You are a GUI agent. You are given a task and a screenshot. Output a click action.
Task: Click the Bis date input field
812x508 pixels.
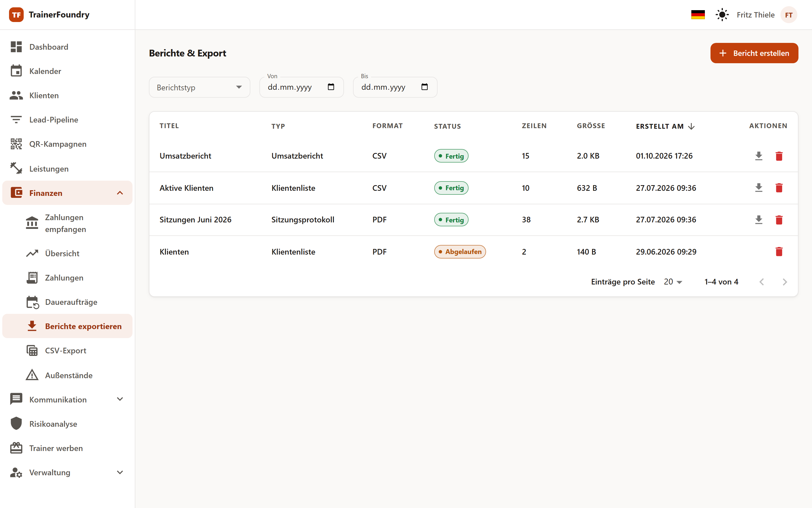(395, 87)
